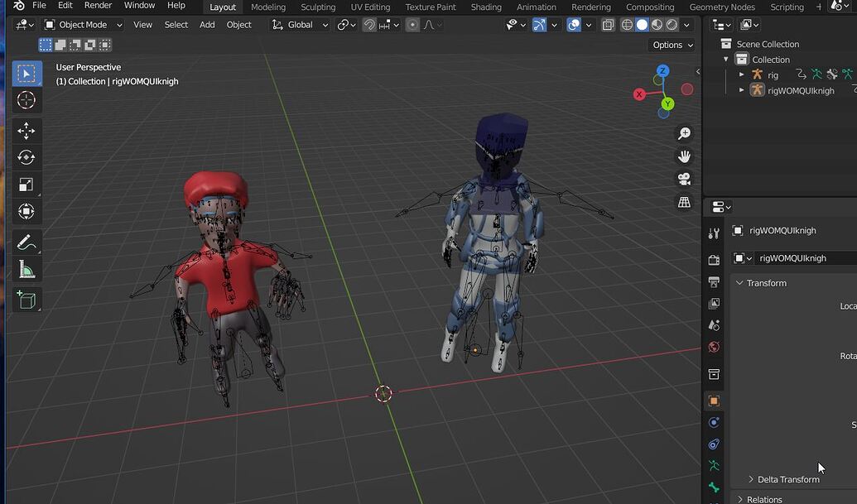This screenshot has height=504, width=857.
Task: Open the Scene properties tab
Action: (714, 325)
